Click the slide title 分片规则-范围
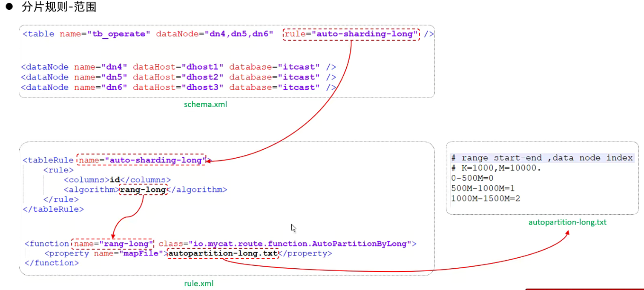Viewport: 644px width, 290px height. (x=59, y=7)
